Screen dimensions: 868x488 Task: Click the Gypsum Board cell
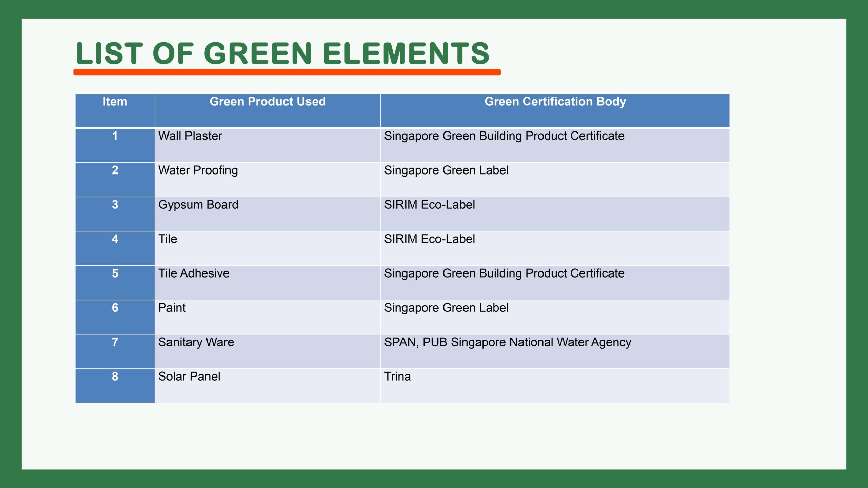(198, 205)
